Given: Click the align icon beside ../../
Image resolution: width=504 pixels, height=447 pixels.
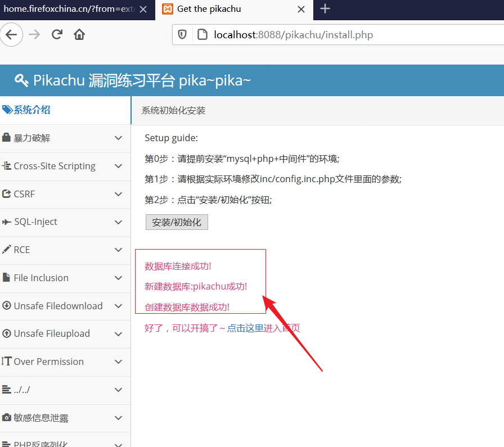Looking at the screenshot, I should pos(6,390).
